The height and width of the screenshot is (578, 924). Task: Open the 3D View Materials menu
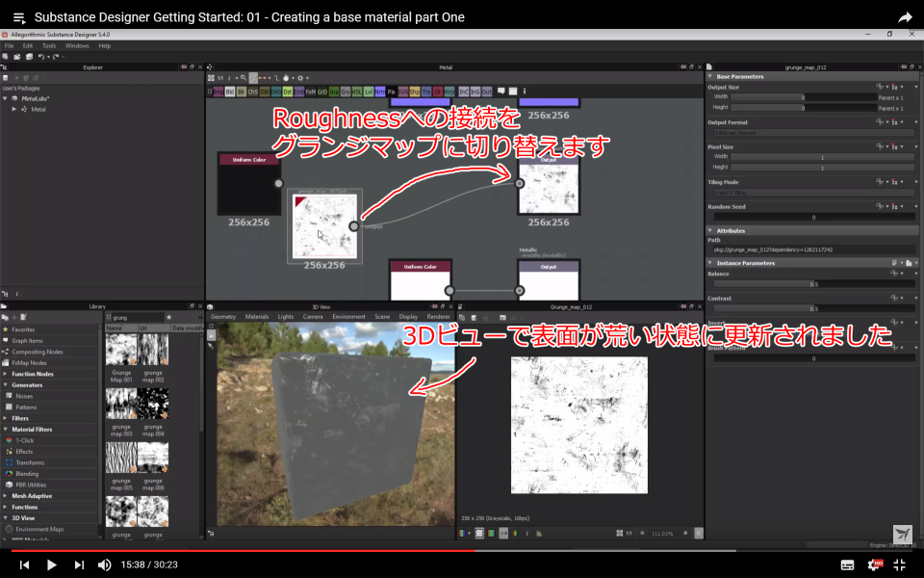tap(256, 317)
